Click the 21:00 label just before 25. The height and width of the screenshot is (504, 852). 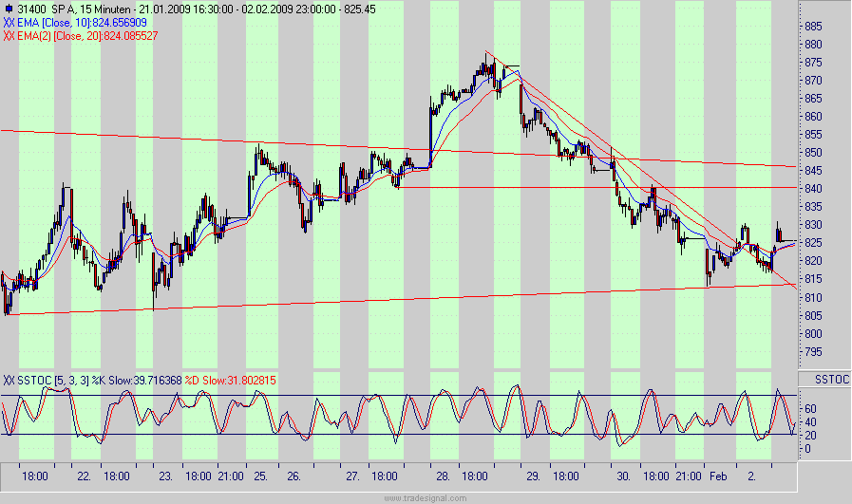pos(231,476)
